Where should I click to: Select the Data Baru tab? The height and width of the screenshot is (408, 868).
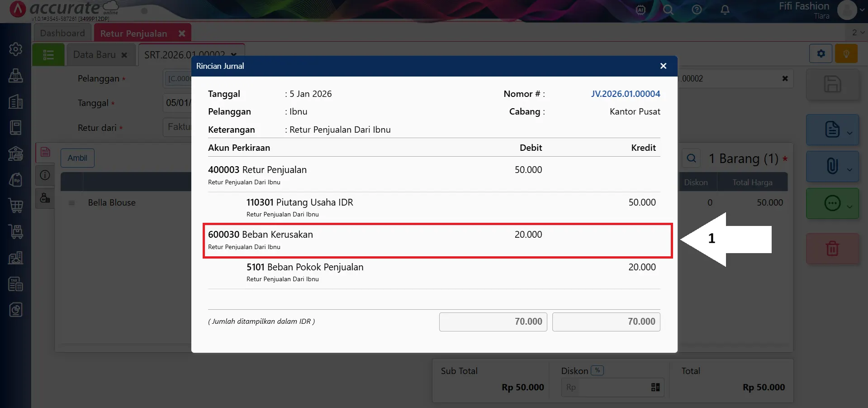(x=95, y=55)
